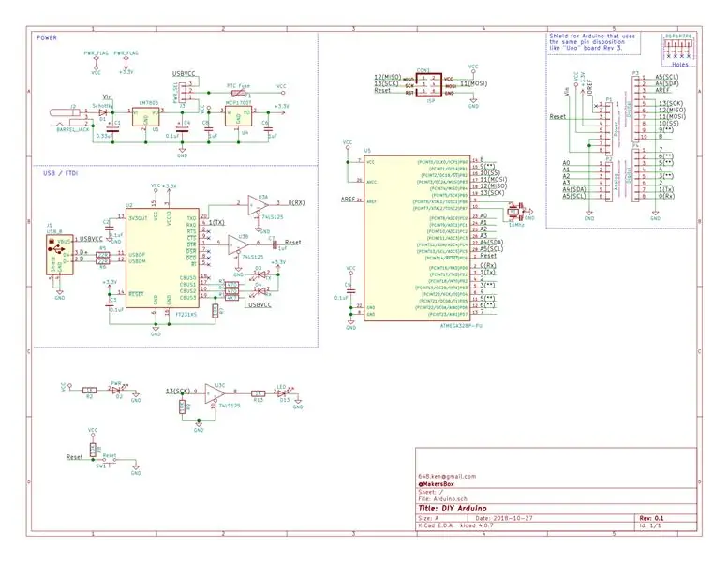Select the FT231XS USB chip U2
Image resolution: width=728 pixels, height=562 pixels.
click(x=162, y=258)
